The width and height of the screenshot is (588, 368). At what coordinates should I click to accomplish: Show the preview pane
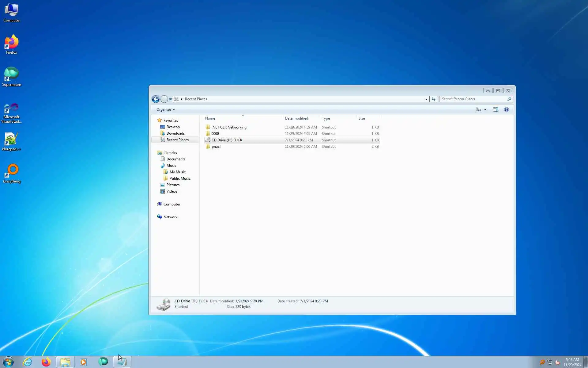495,109
